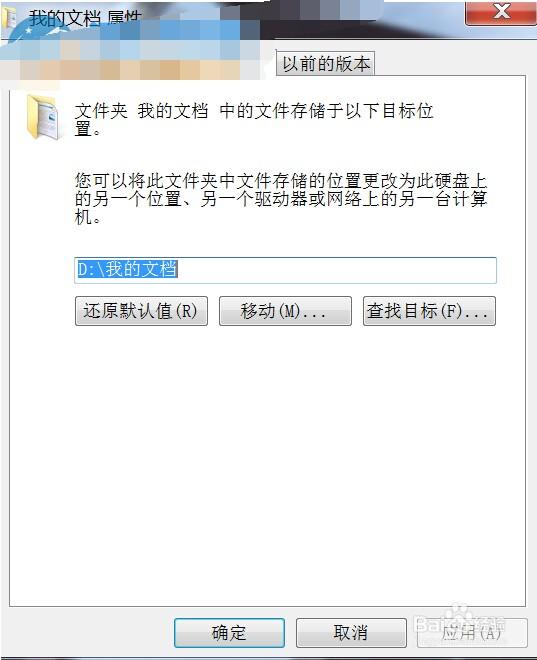The height and width of the screenshot is (660, 537).
Task: Click the blank white area below the buttons
Action: click(267, 463)
